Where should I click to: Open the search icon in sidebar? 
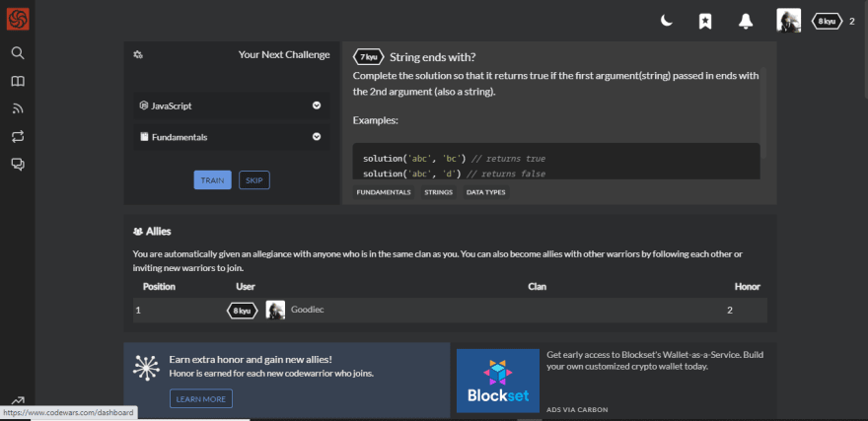18,53
